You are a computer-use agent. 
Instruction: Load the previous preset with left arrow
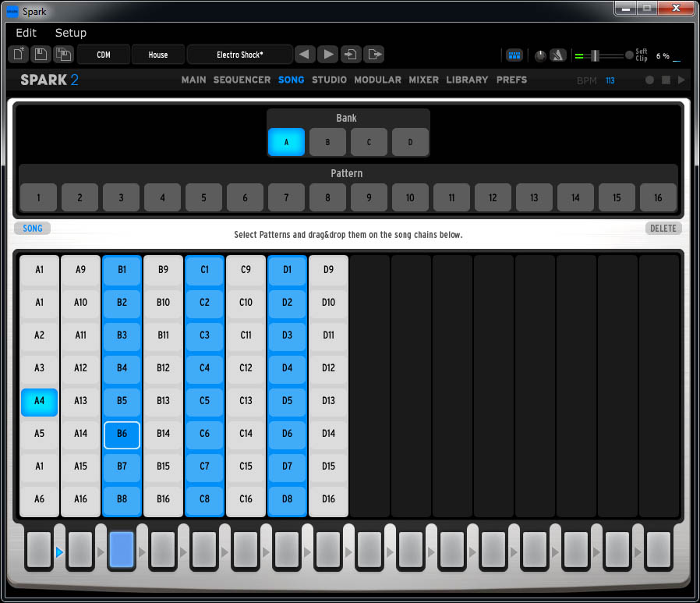[305, 55]
